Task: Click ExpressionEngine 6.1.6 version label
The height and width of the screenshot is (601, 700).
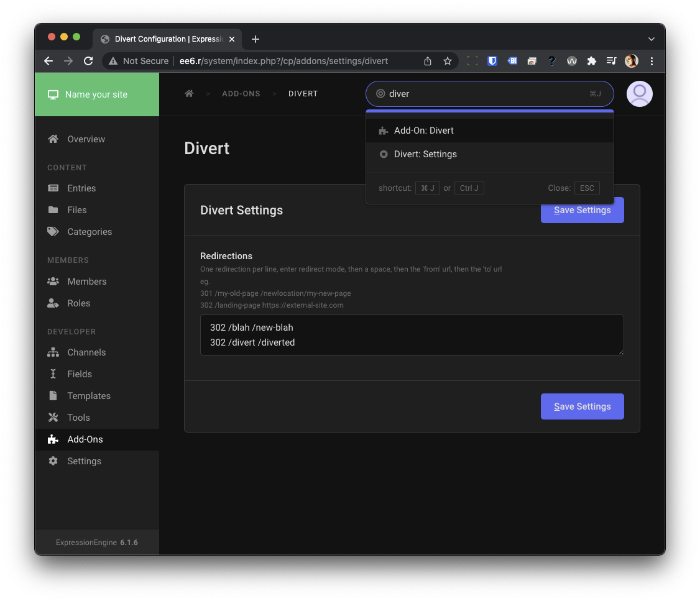Action: tap(97, 543)
